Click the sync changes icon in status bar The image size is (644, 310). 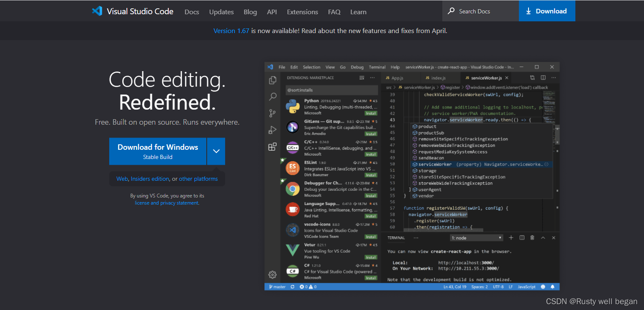(292, 287)
